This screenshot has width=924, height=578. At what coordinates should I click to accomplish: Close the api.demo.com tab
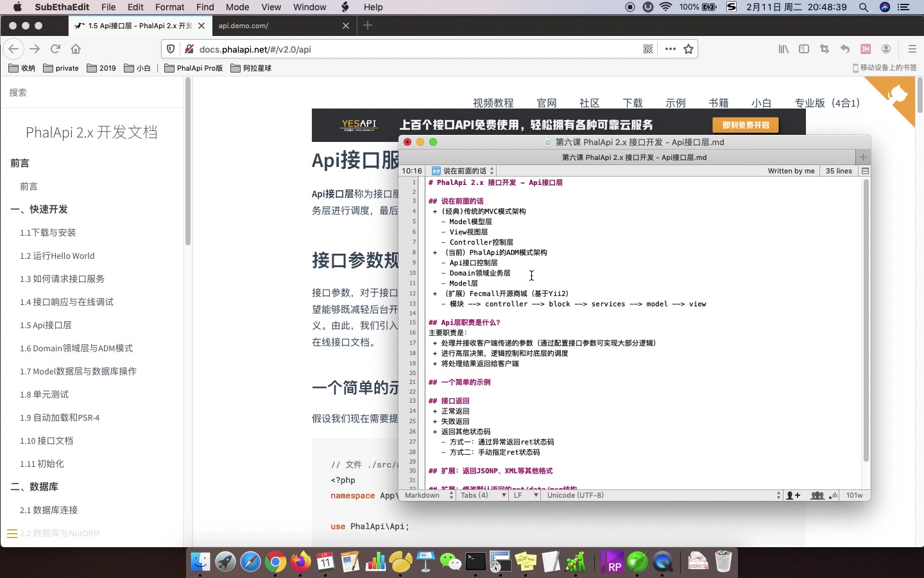[x=346, y=26]
